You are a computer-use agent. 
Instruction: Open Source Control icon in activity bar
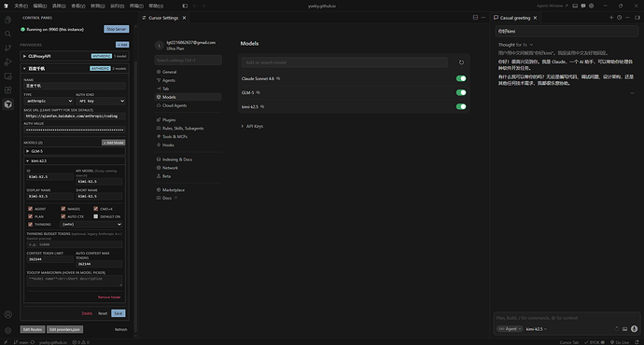(7, 48)
